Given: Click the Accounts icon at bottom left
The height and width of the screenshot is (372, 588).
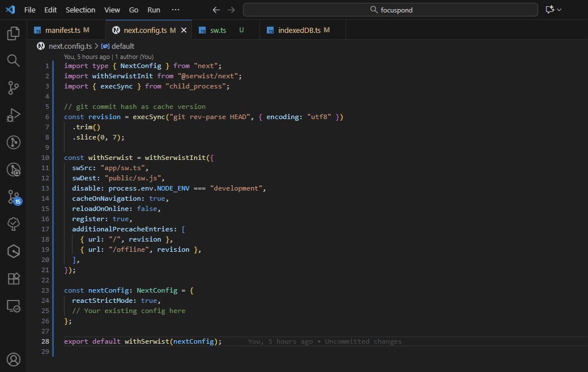Looking at the screenshot, I should [13, 359].
